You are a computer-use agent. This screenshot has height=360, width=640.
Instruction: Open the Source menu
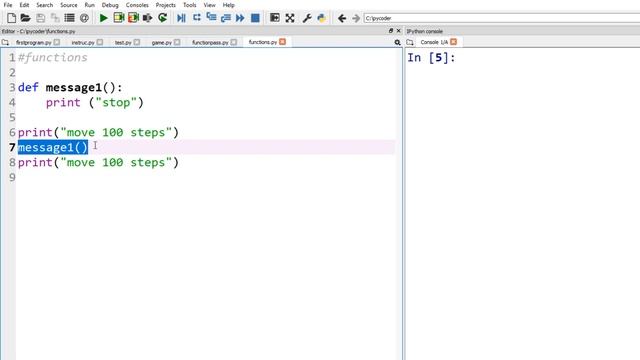[69, 5]
